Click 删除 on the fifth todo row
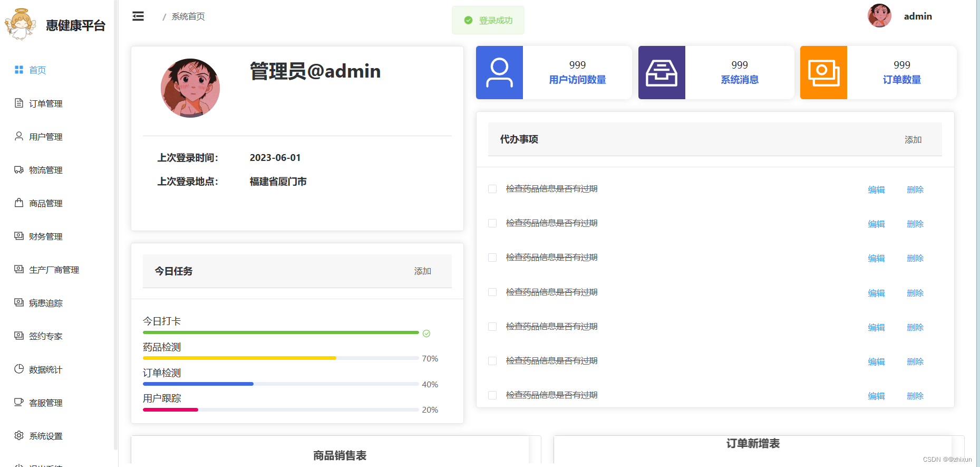 915,327
